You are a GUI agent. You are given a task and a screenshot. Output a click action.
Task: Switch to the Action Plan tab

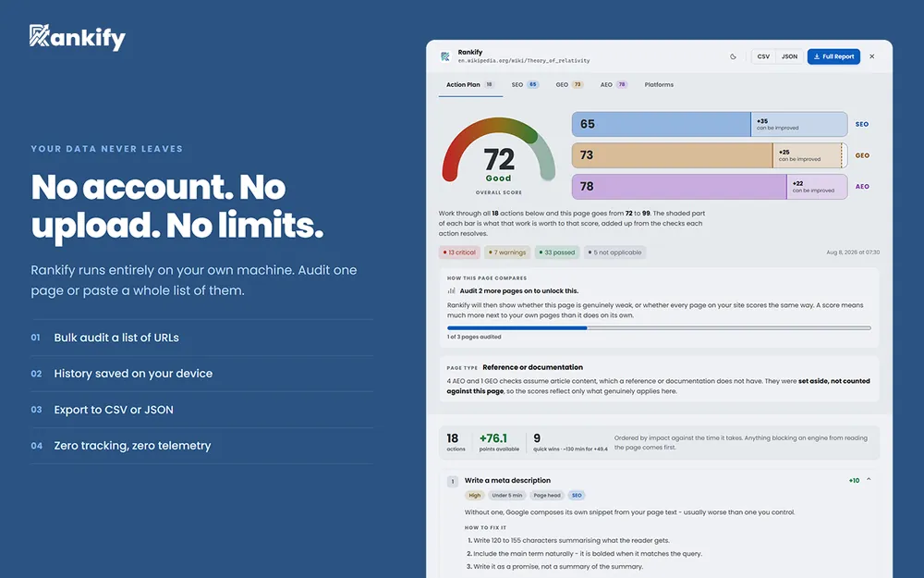470,85
